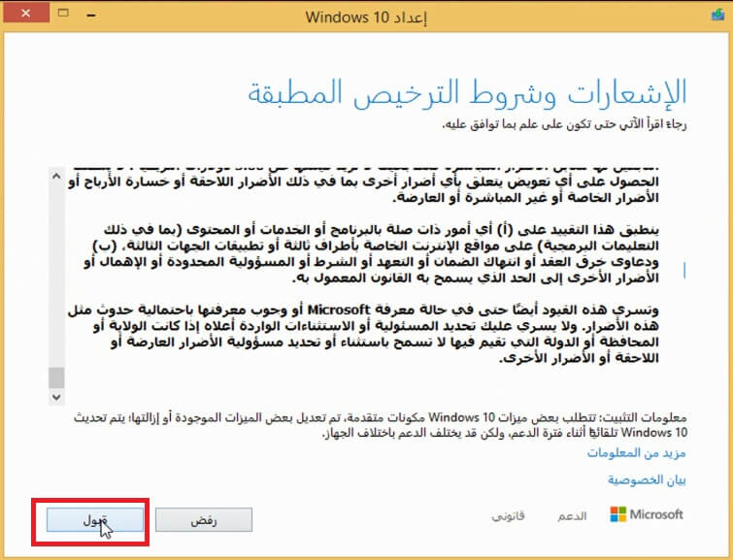Click the license text scrollbar thumb

tap(56, 378)
